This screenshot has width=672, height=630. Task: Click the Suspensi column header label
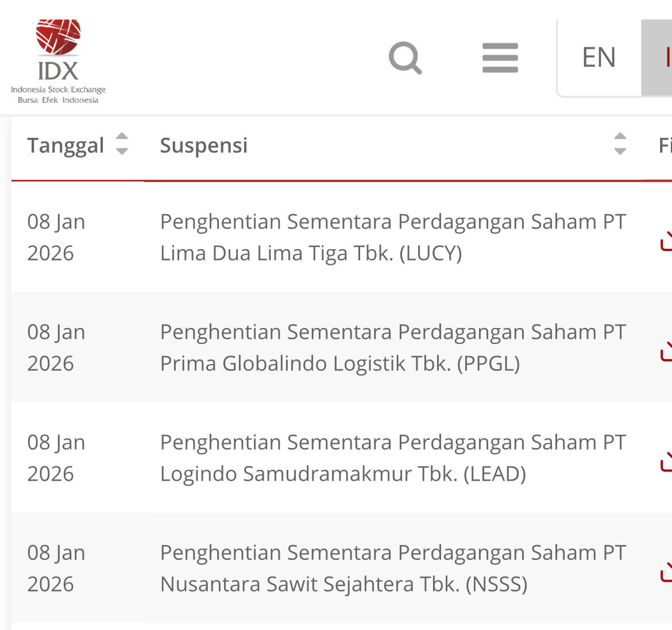pyautogui.click(x=203, y=145)
